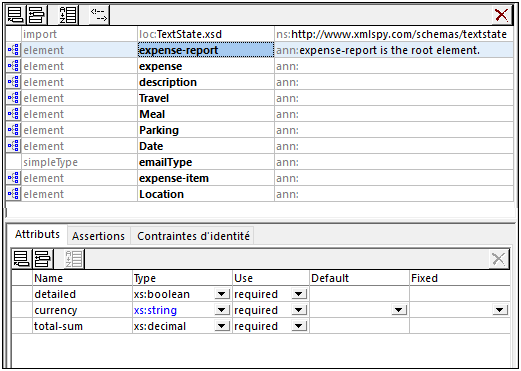
Task: Open the Contraintes d'identité tab
Action: [x=193, y=236]
